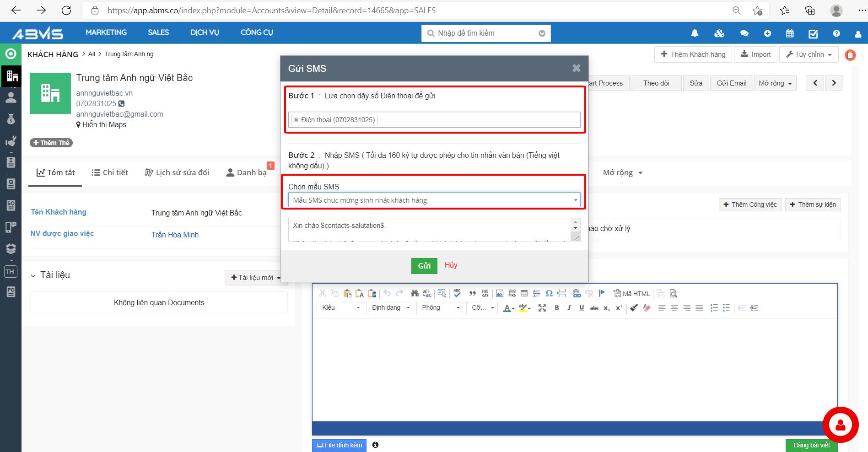This screenshot has width=868, height=452.
Task: Open the tasks checkmark icon in header
Action: click(813, 33)
